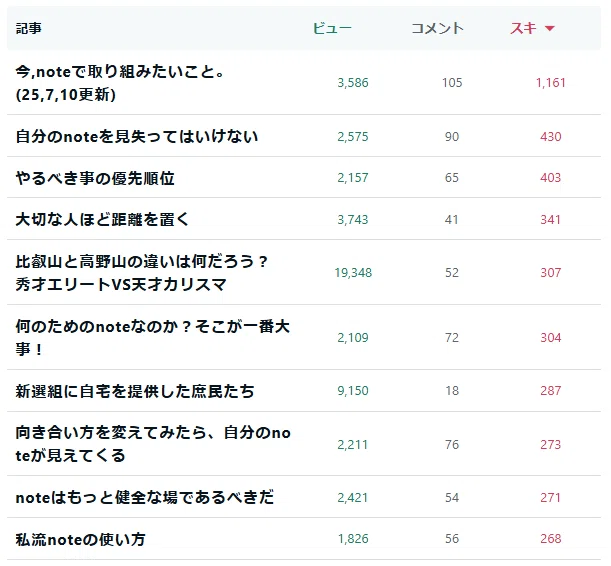Select like count 403

551,178
